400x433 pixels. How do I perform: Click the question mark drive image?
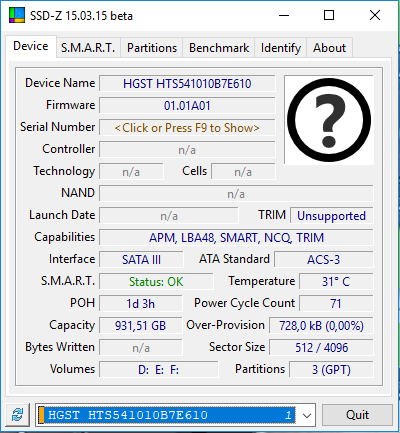(329, 120)
